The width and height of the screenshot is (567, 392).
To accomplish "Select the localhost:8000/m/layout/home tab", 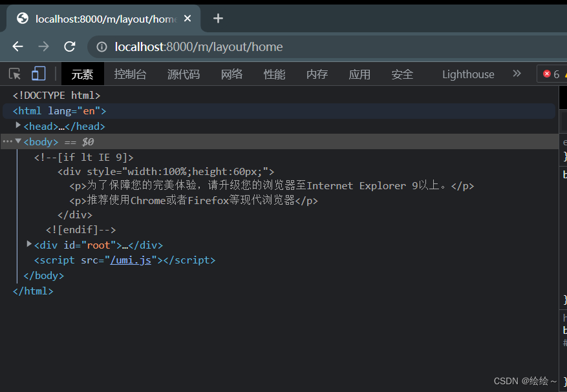I will (103, 19).
